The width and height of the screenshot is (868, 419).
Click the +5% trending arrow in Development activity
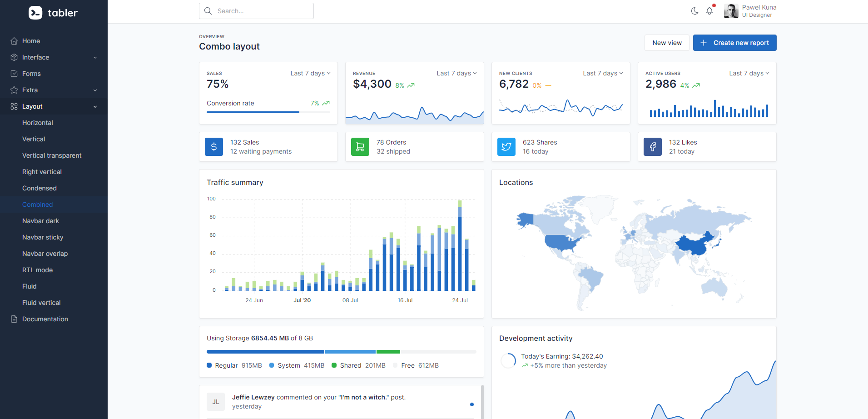525,365
